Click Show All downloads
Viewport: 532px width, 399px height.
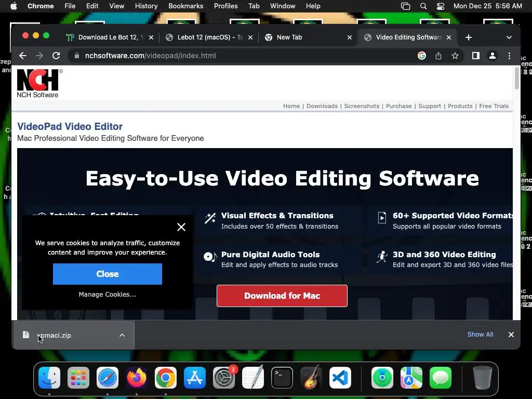480,335
